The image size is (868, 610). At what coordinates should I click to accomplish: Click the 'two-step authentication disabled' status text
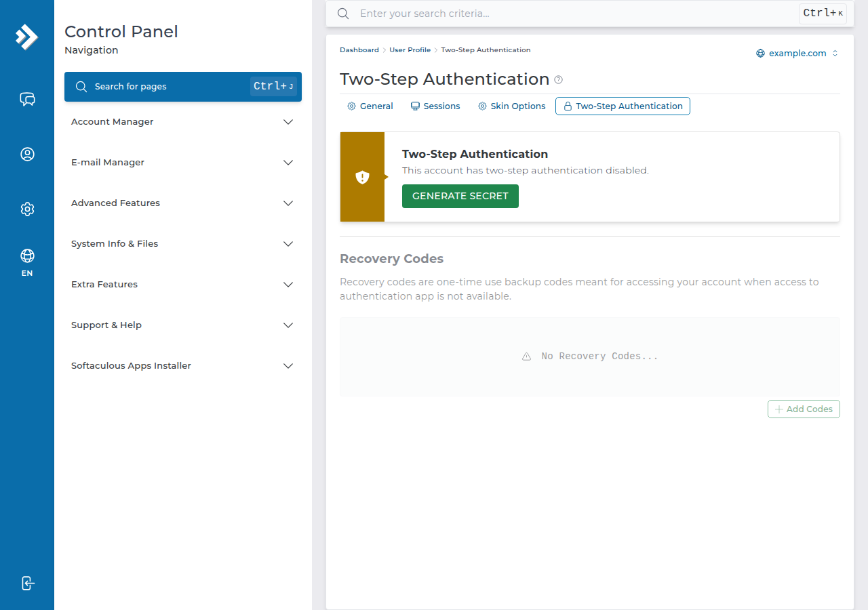click(x=526, y=171)
